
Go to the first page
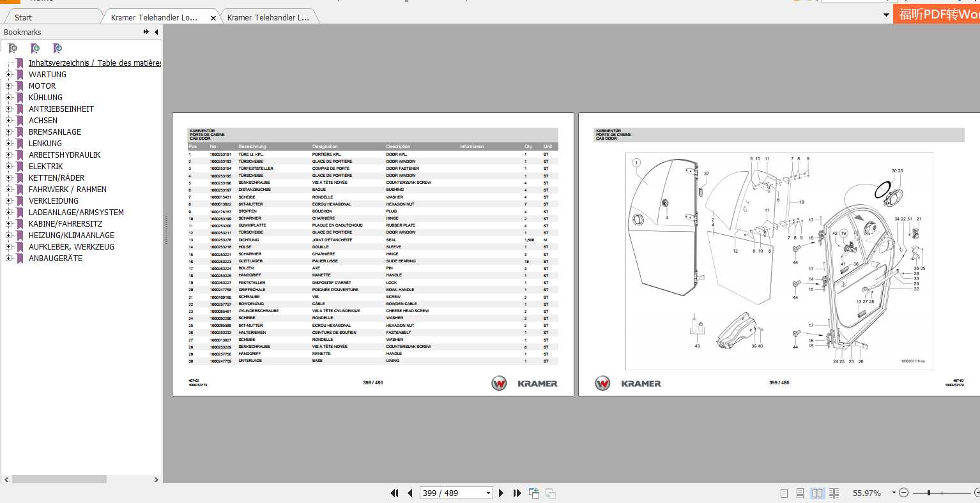[394, 493]
